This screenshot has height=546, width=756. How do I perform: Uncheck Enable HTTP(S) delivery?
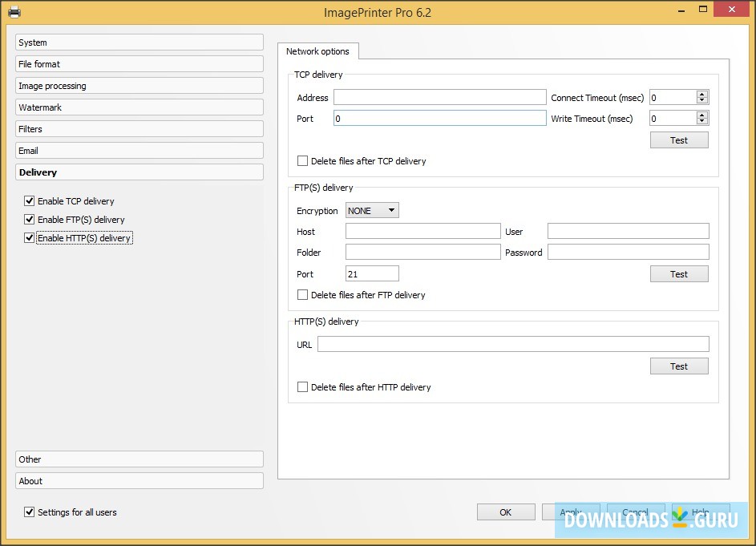[x=30, y=238]
